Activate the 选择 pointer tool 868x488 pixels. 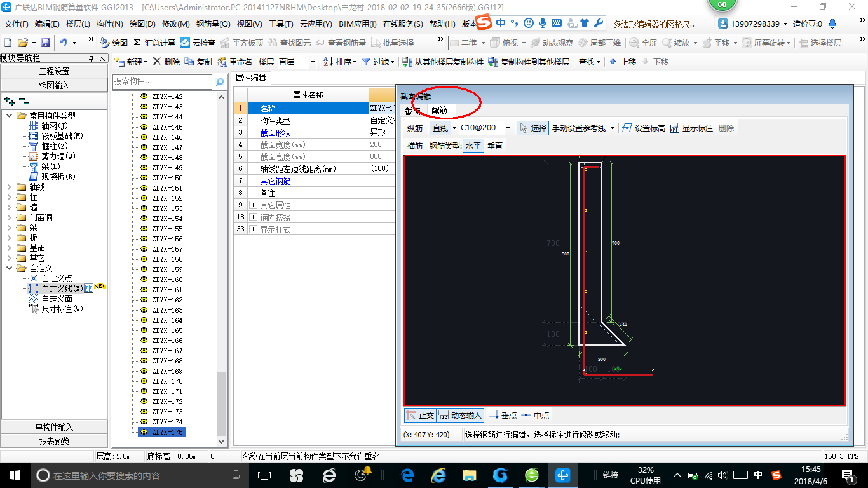point(532,128)
